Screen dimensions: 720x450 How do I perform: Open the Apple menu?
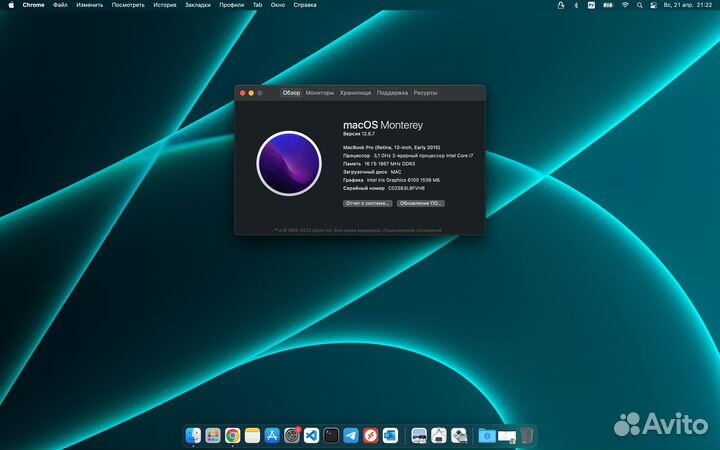(11, 5)
